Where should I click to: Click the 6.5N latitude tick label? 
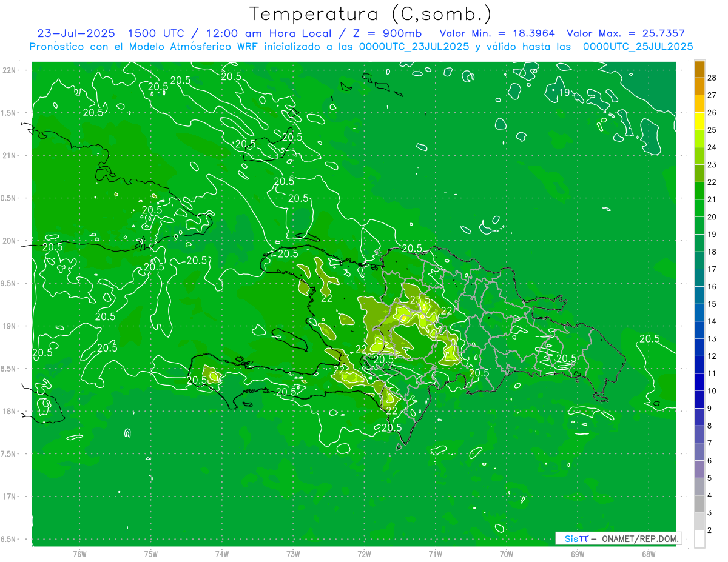[x=8, y=539]
